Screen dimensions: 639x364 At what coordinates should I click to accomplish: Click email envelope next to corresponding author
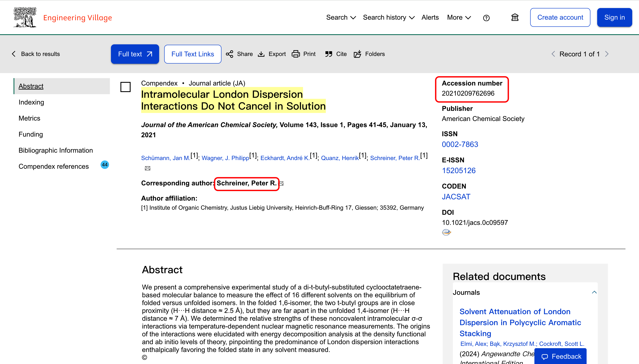click(281, 184)
